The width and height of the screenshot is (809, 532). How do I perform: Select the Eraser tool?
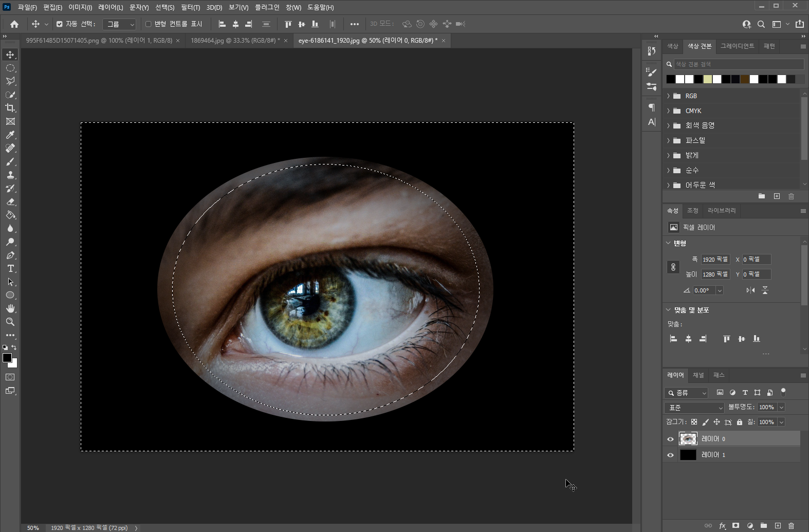pyautogui.click(x=10, y=202)
